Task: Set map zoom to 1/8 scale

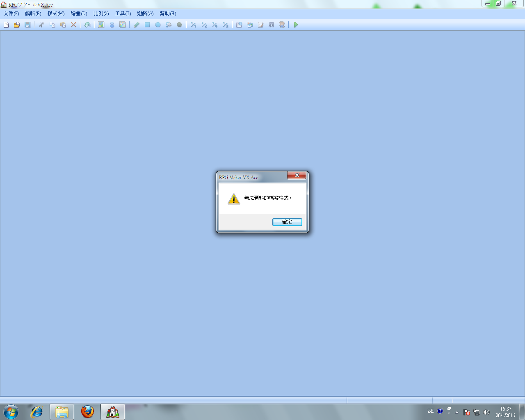Action: click(x=225, y=25)
